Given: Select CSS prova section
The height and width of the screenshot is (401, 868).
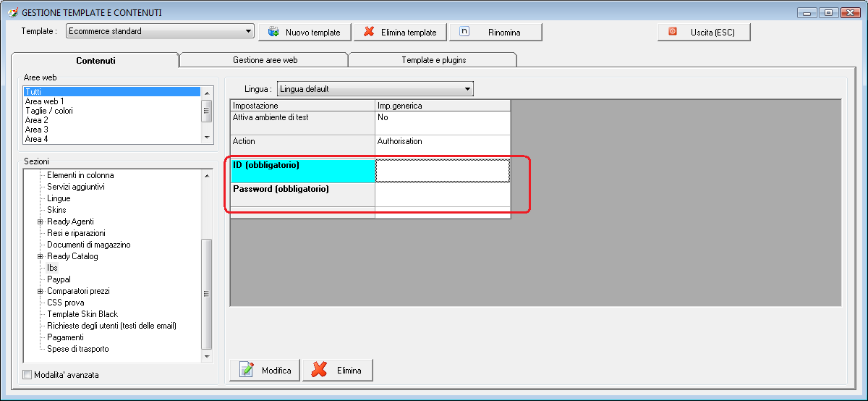Looking at the screenshot, I should (66, 303).
